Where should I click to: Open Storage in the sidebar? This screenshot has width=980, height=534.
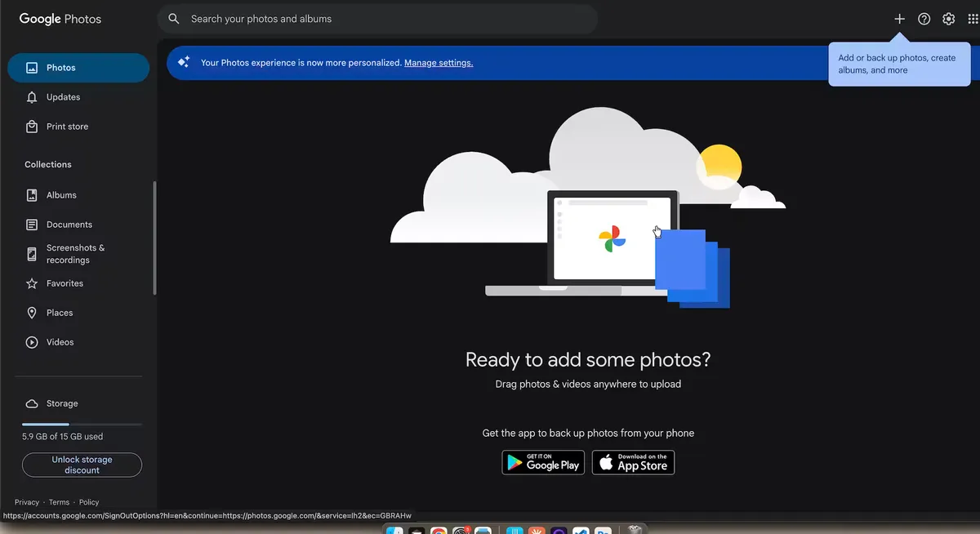point(78,403)
